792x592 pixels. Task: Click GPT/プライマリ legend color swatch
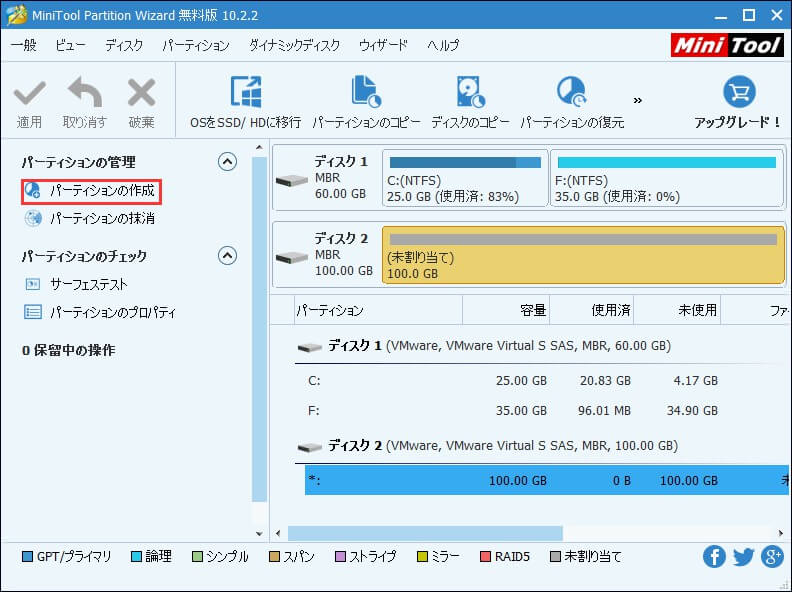28,557
